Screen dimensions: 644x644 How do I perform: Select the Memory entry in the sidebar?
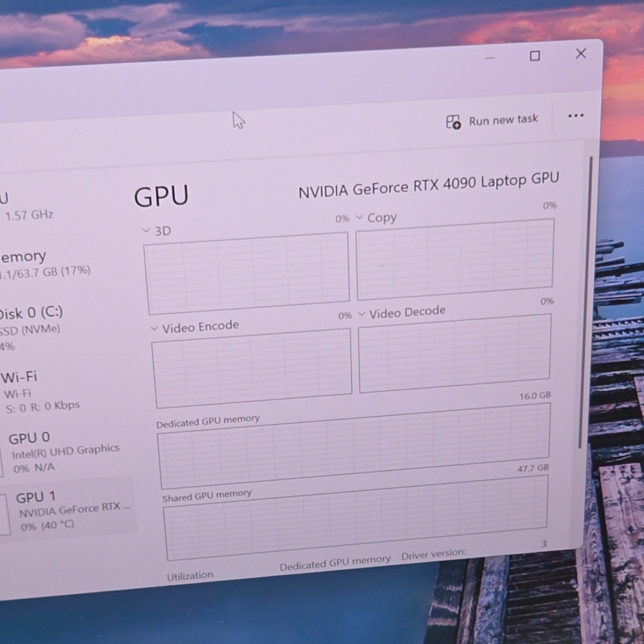[x=45, y=264]
